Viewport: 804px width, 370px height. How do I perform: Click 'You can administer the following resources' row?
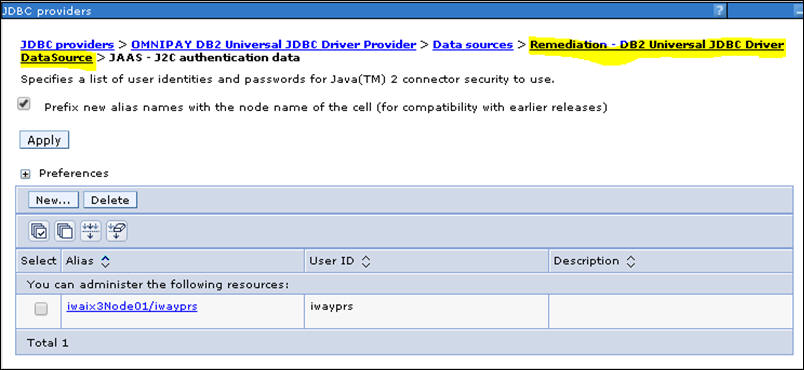tap(404, 284)
